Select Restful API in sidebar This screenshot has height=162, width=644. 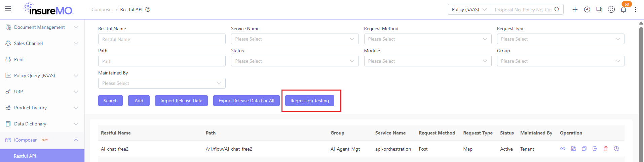(x=42, y=156)
